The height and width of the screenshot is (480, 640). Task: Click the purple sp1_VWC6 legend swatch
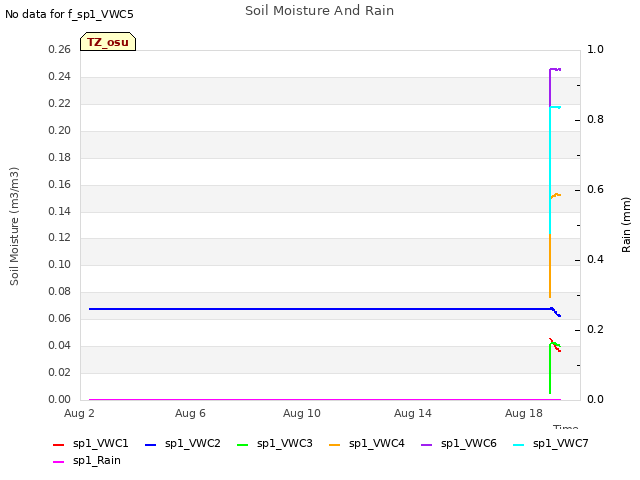(x=427, y=444)
